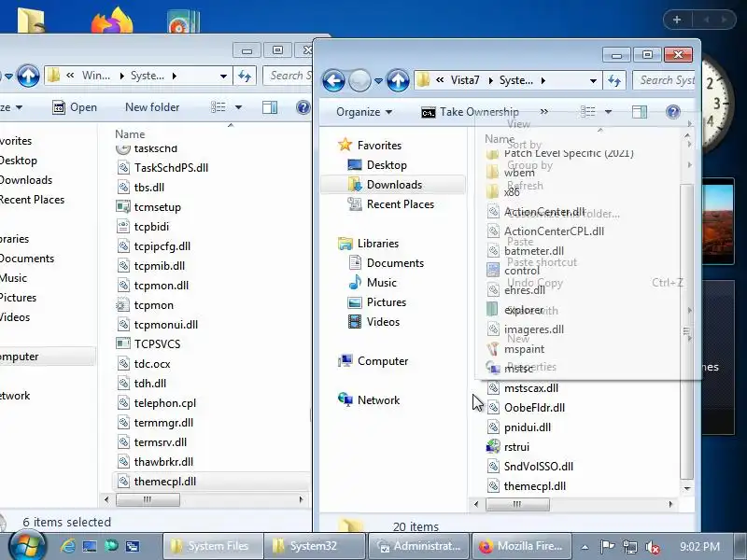Click the Refresh button beside the System32 address bar
Viewport: 747px width, 560px height.
[245, 76]
